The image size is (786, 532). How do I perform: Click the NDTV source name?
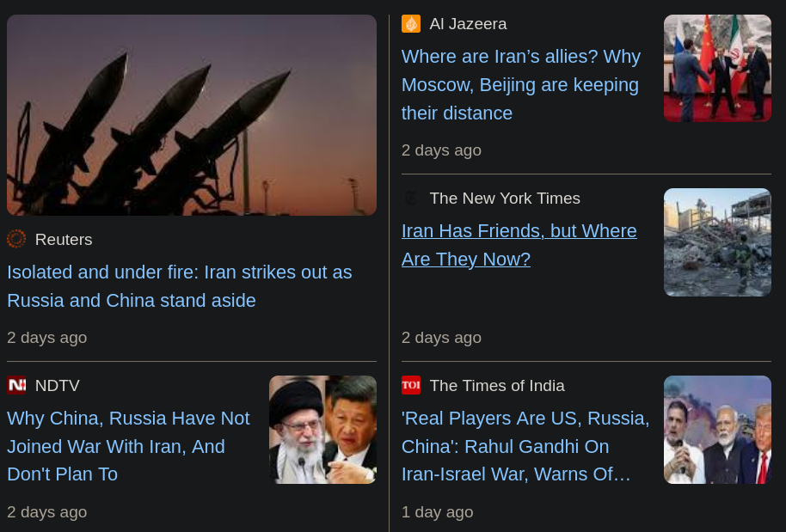(x=57, y=385)
